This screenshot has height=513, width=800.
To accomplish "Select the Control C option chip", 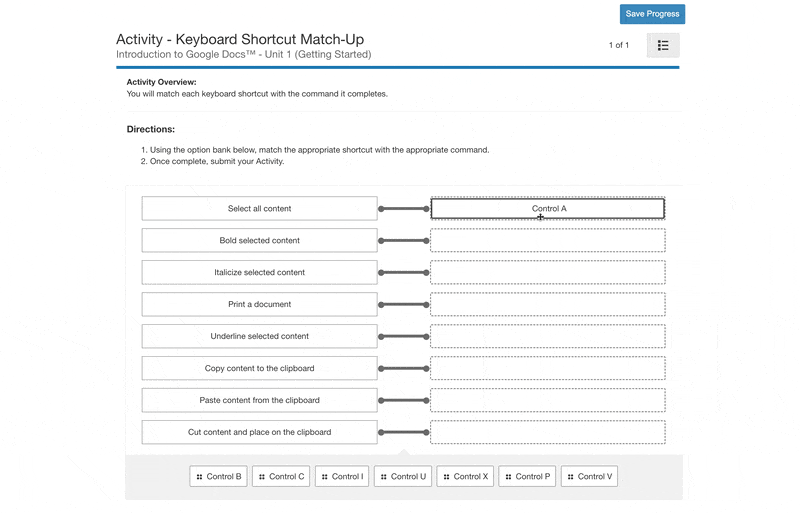I will coord(281,476).
